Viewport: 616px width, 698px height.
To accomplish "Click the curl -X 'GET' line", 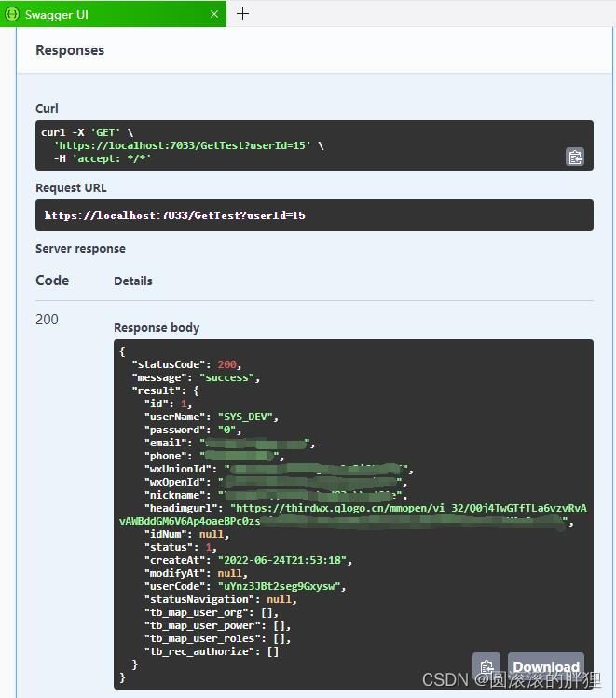I will click(88, 132).
